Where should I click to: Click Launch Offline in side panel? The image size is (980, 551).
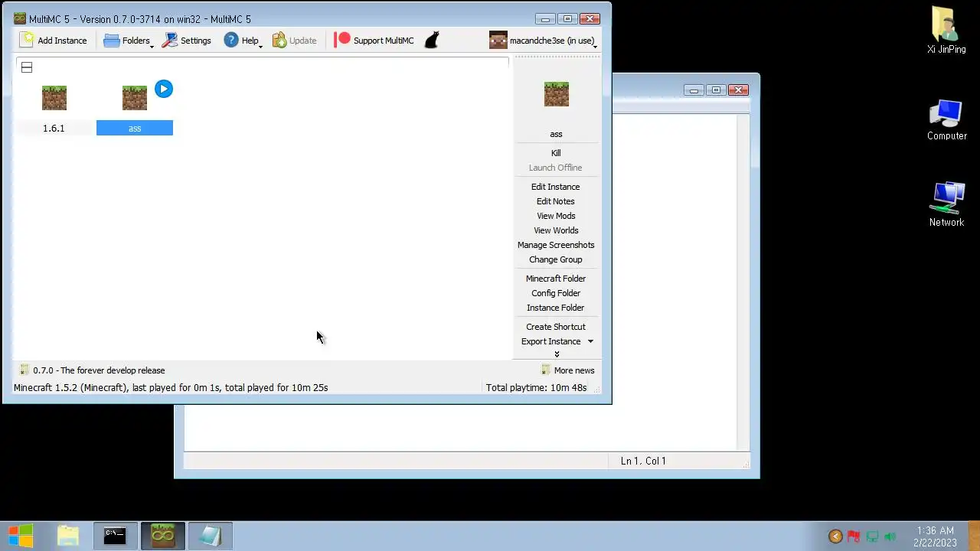pos(556,168)
